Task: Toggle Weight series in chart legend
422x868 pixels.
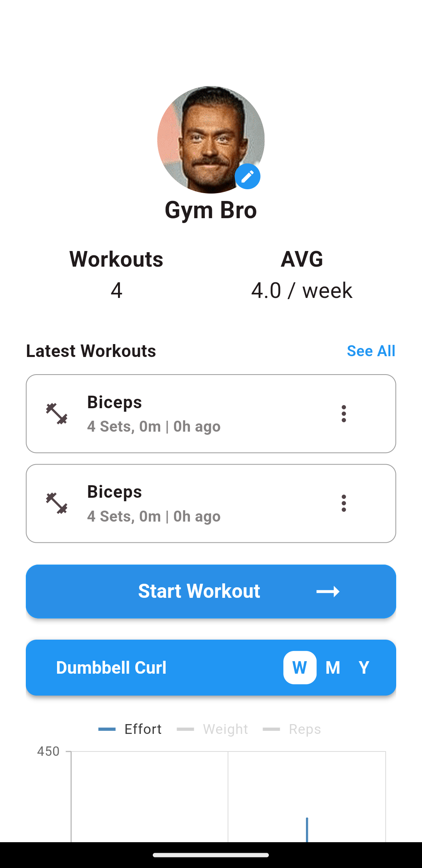Action: point(213,729)
